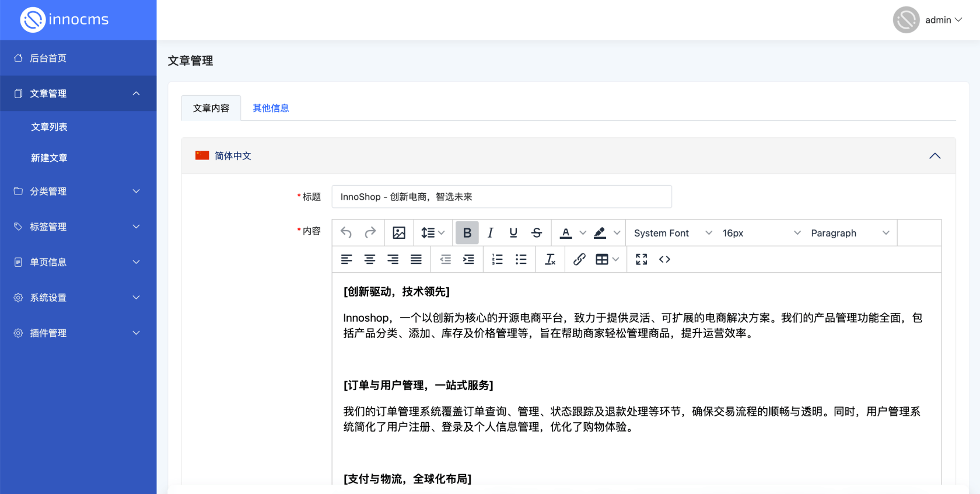
Task: Click the 文章管理 page title
Action: coord(190,61)
